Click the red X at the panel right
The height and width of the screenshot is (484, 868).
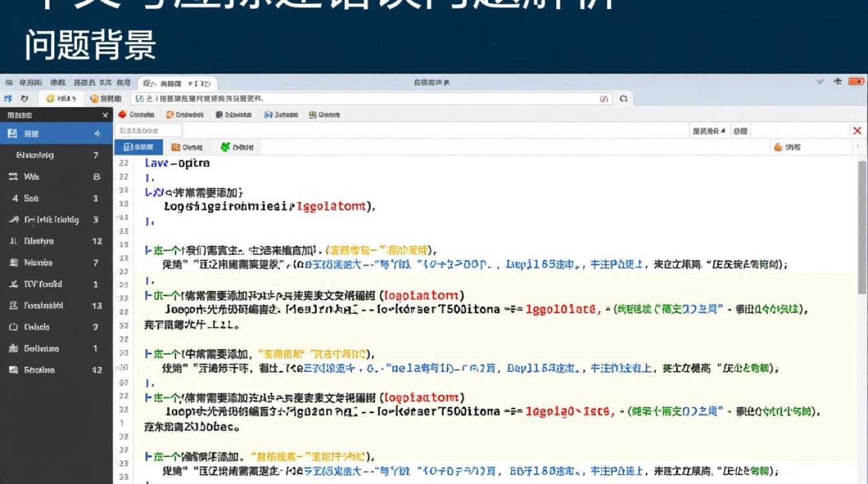(x=857, y=130)
